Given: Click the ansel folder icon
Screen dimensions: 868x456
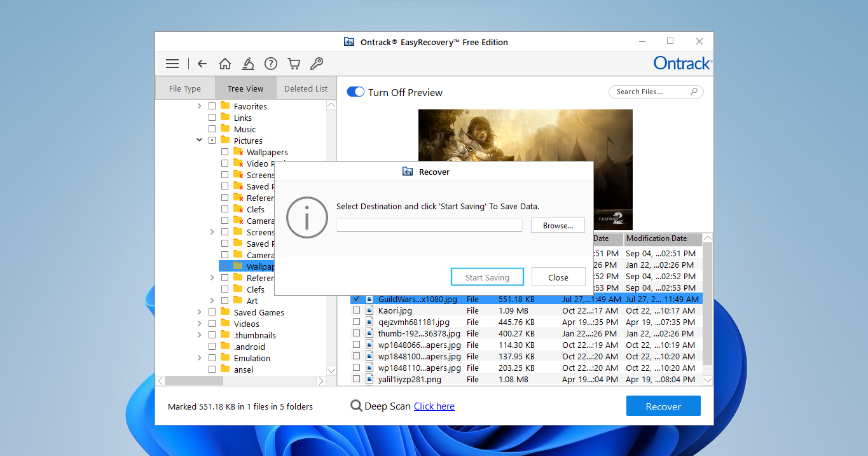Looking at the screenshot, I should (225, 370).
